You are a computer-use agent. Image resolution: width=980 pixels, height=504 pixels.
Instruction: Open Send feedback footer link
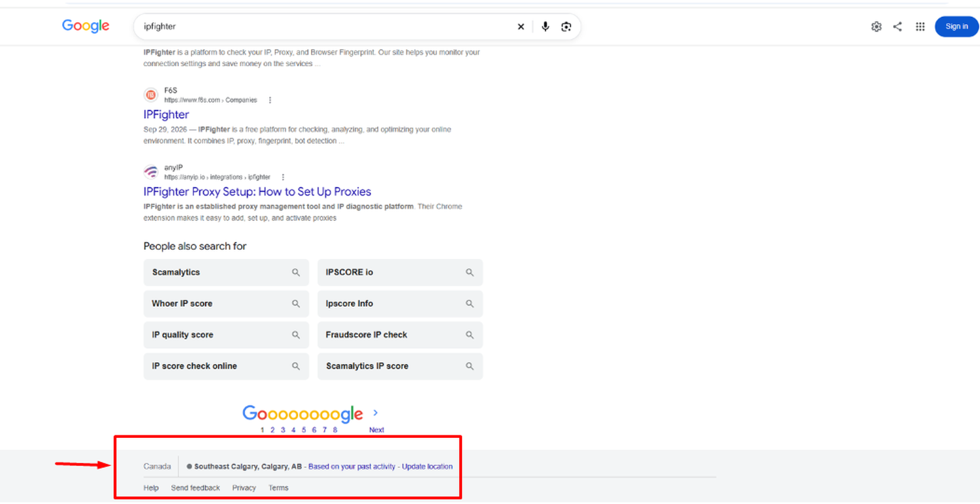coord(195,488)
